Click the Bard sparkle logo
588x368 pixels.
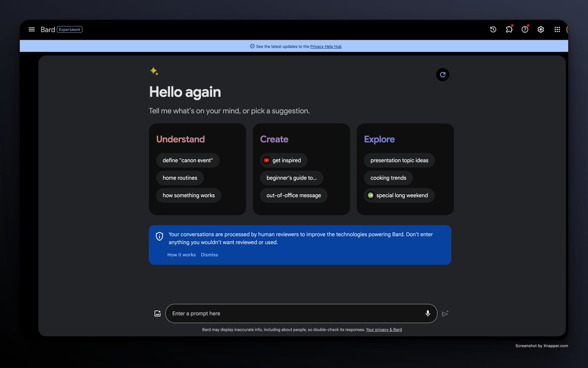click(154, 72)
